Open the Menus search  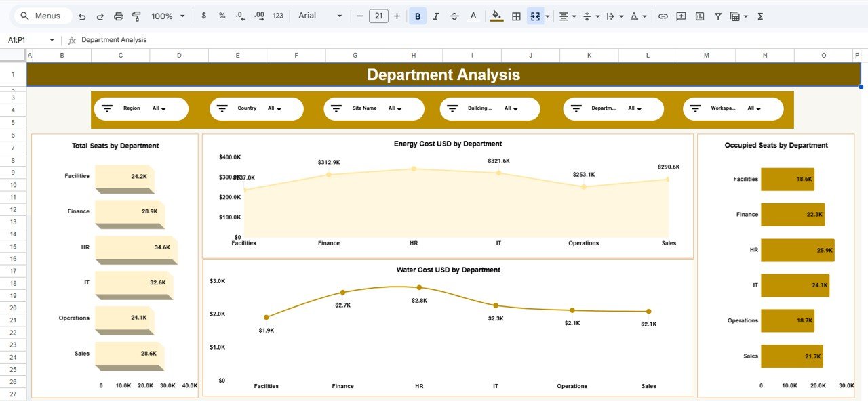(41, 15)
